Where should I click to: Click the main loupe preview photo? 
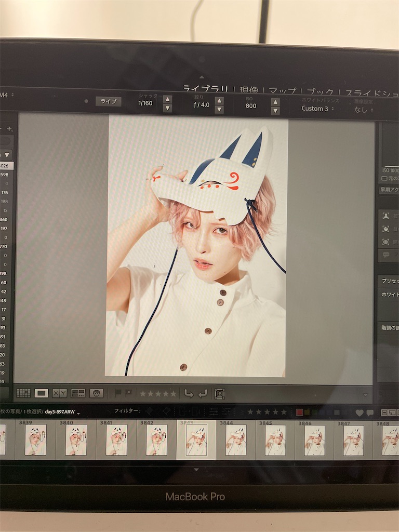(196, 247)
